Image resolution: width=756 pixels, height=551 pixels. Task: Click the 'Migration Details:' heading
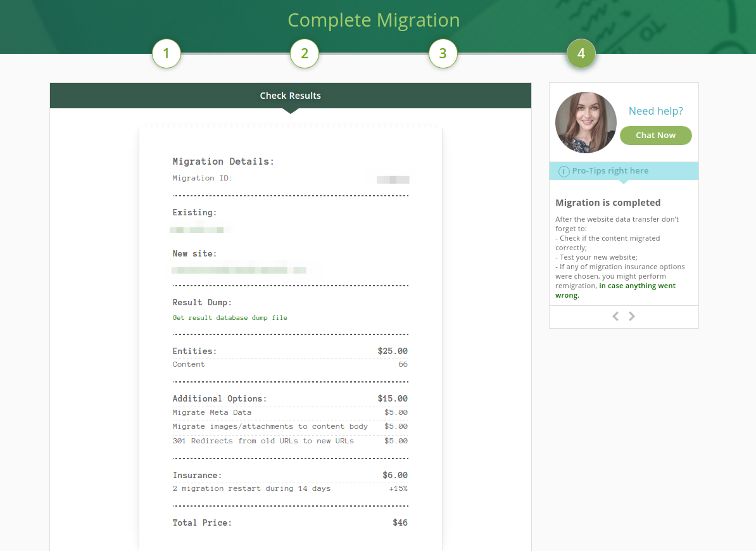[224, 161]
